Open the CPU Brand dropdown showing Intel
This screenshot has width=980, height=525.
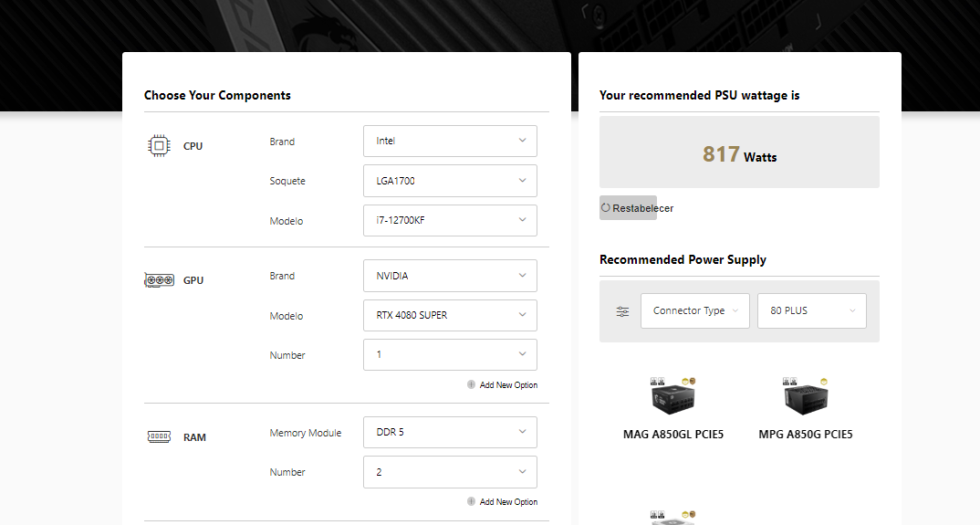coord(450,141)
